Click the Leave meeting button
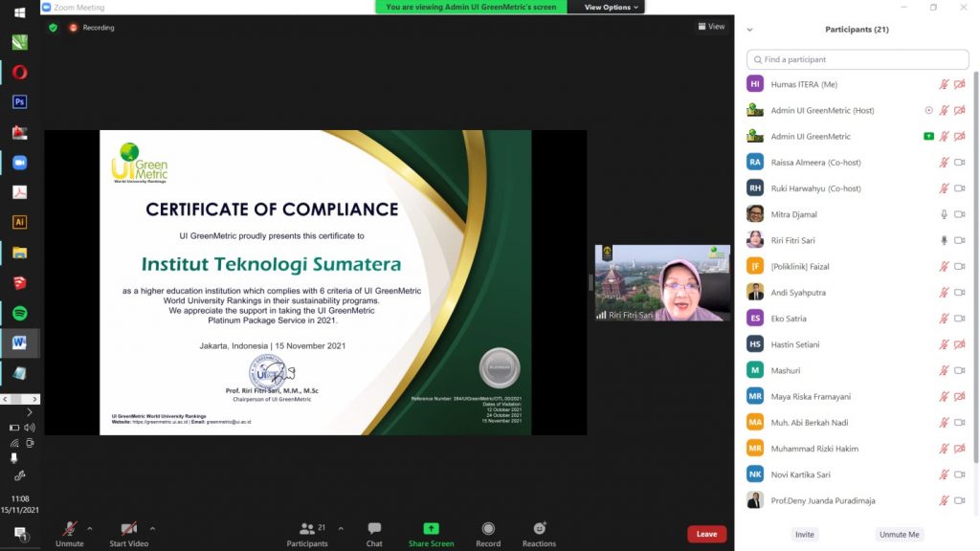Viewport: 980px width, 551px height. [707, 534]
